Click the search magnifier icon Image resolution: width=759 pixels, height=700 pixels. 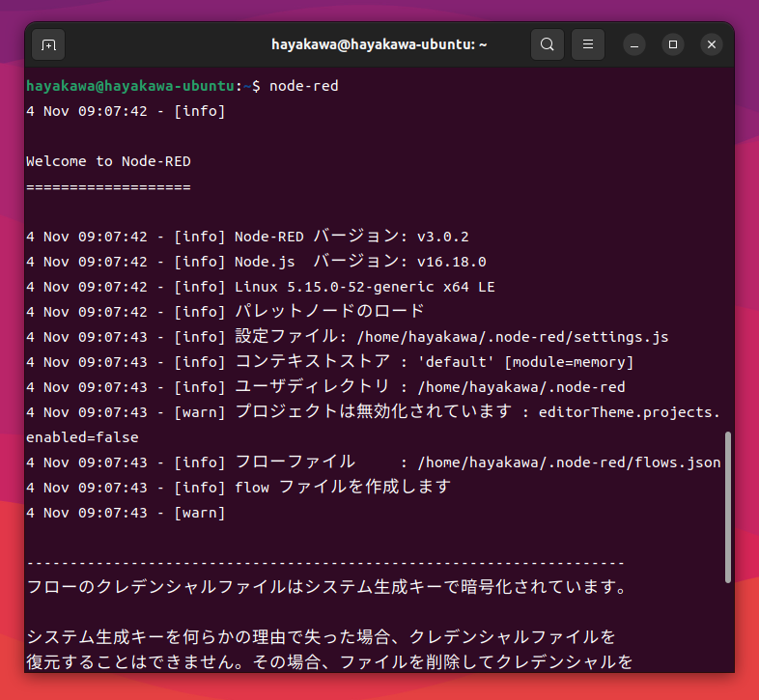point(548,44)
